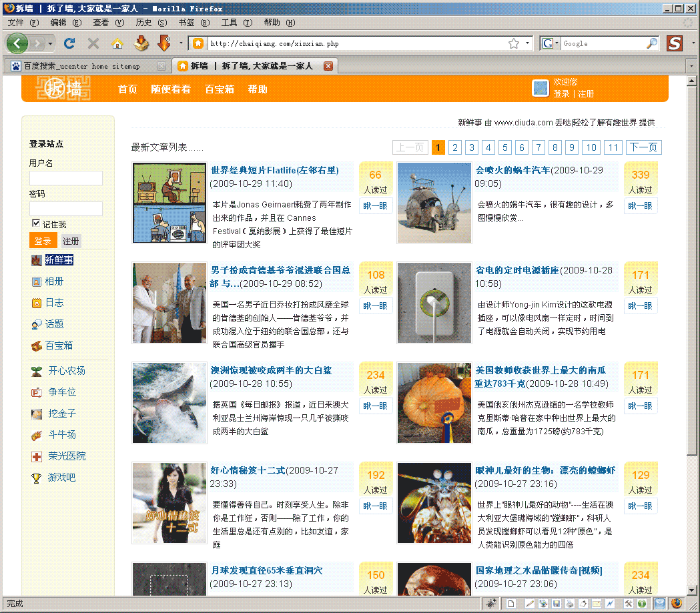Click the blank page icon in status bar
This screenshot has height=613, width=700.
tap(511, 604)
